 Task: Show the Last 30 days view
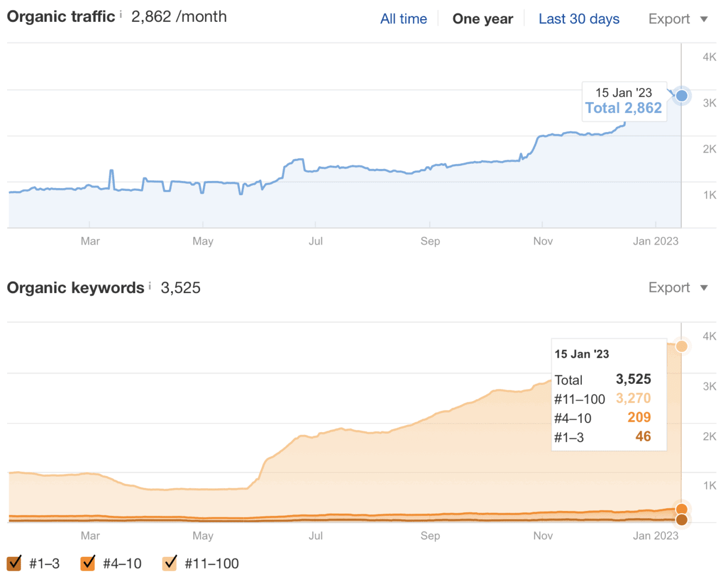(579, 19)
